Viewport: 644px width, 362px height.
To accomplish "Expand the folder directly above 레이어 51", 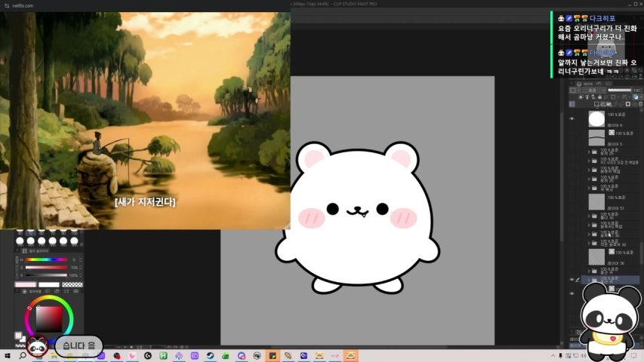I will pos(589,188).
